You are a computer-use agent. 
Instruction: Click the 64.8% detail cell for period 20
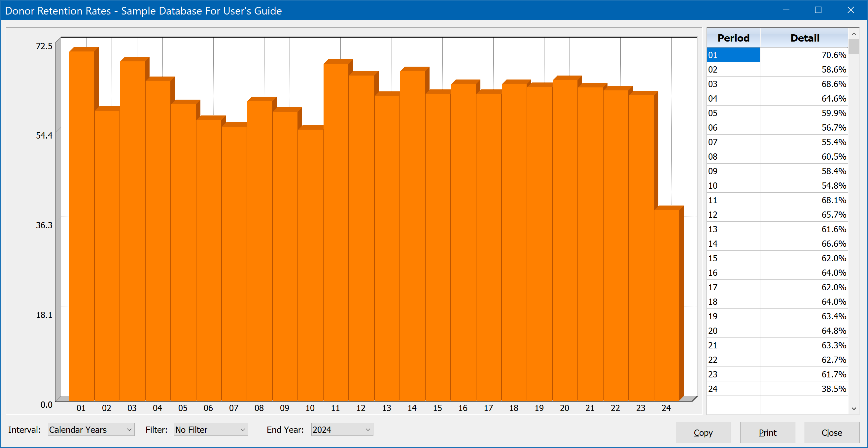tap(804, 331)
